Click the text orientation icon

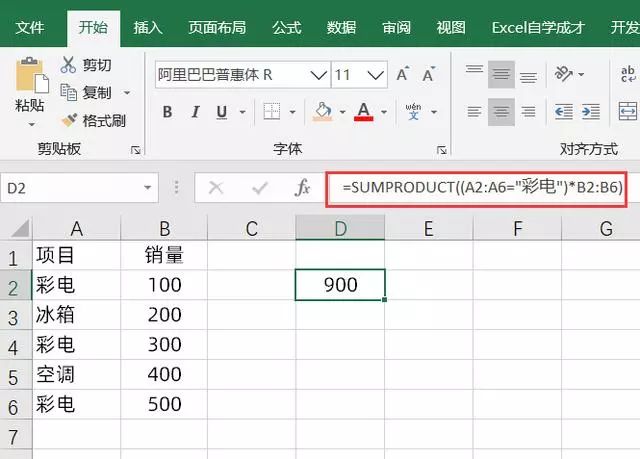[x=564, y=74]
